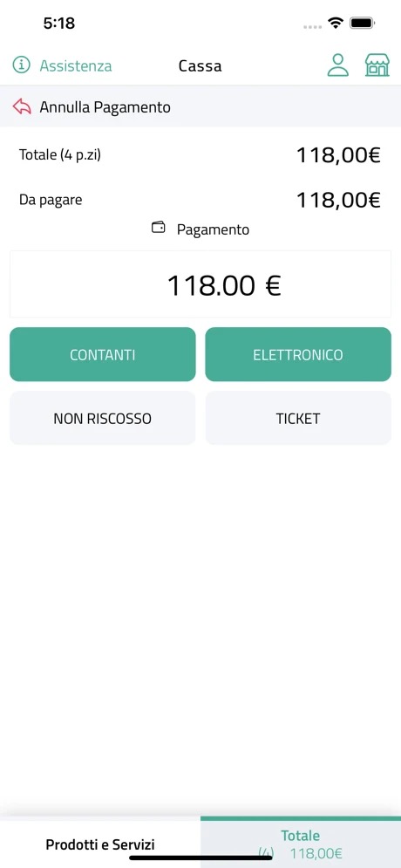Image resolution: width=401 pixels, height=868 pixels.
Task: Tap the Da pagare amount 118,00€
Action: [338, 200]
